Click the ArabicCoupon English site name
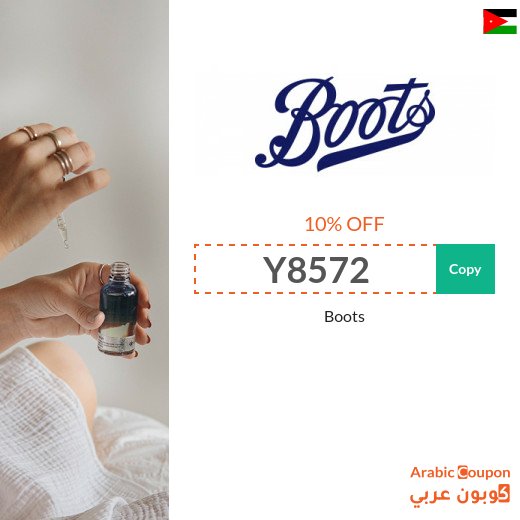 point(460,472)
